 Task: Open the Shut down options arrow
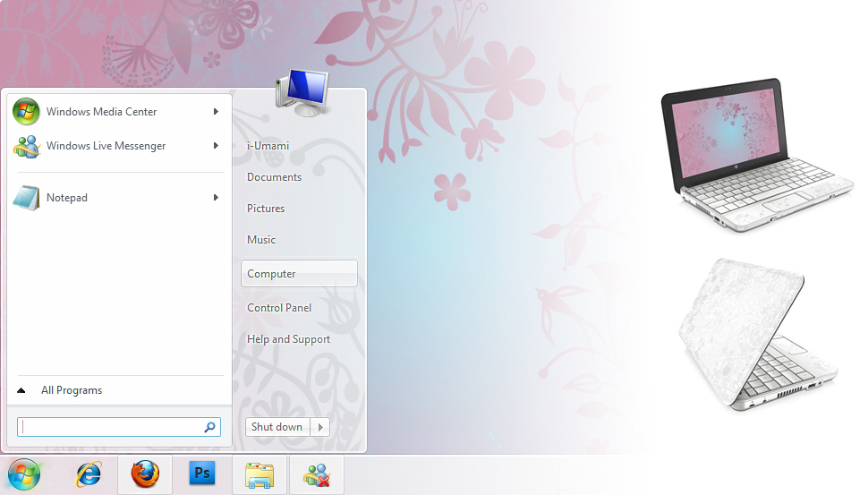(x=320, y=427)
